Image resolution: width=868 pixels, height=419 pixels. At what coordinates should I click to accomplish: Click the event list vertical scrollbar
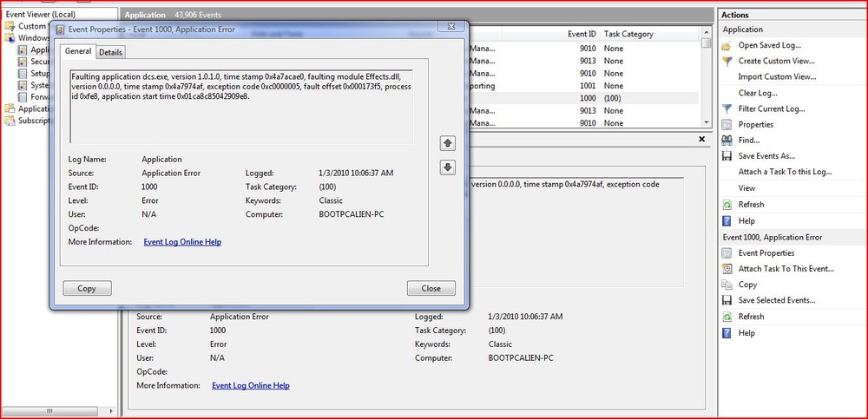[706, 76]
